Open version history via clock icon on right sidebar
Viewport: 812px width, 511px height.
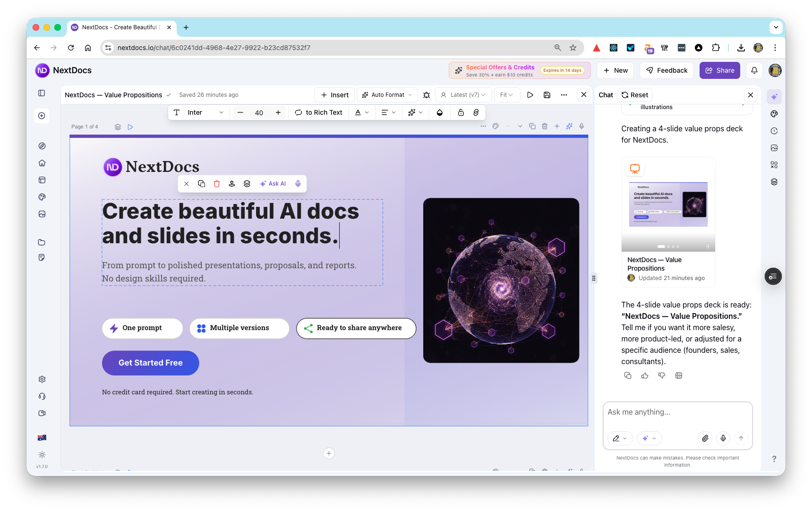(774, 130)
